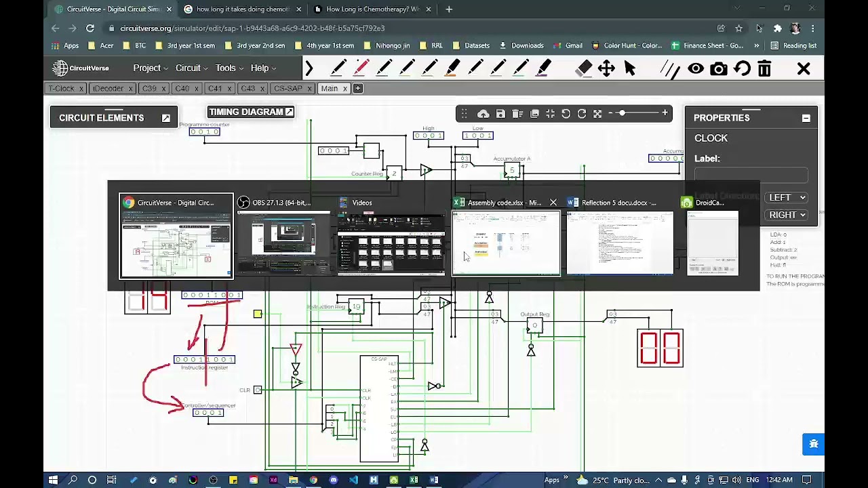Screen dimensions: 868x488
Task: Expand the Timing Diagram panel
Action: pyautogui.click(x=290, y=112)
